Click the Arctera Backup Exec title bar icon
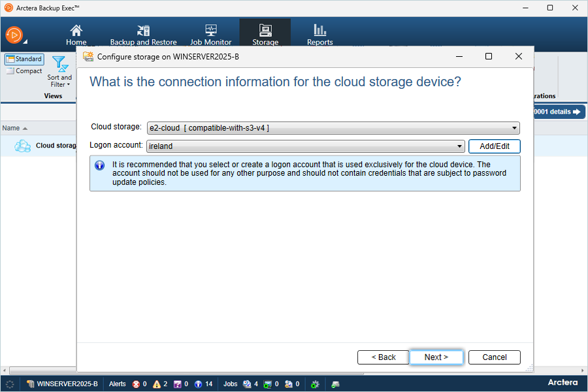 [x=8, y=7]
